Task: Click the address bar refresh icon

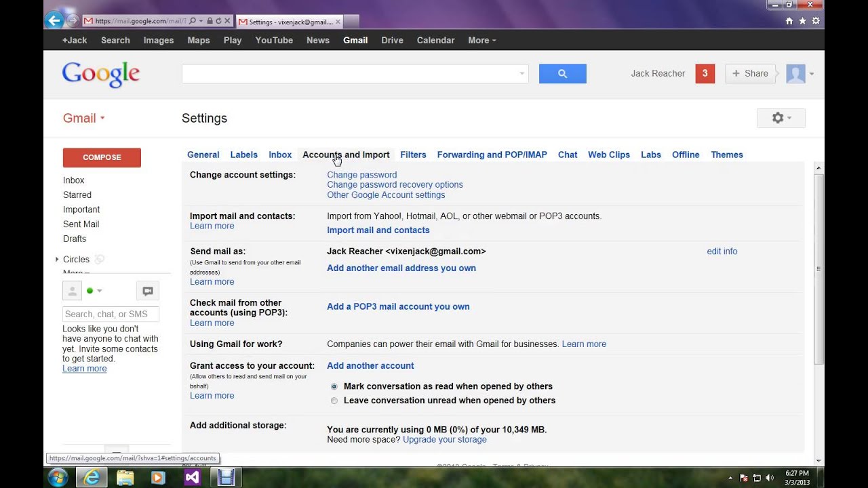Action: [x=218, y=22]
